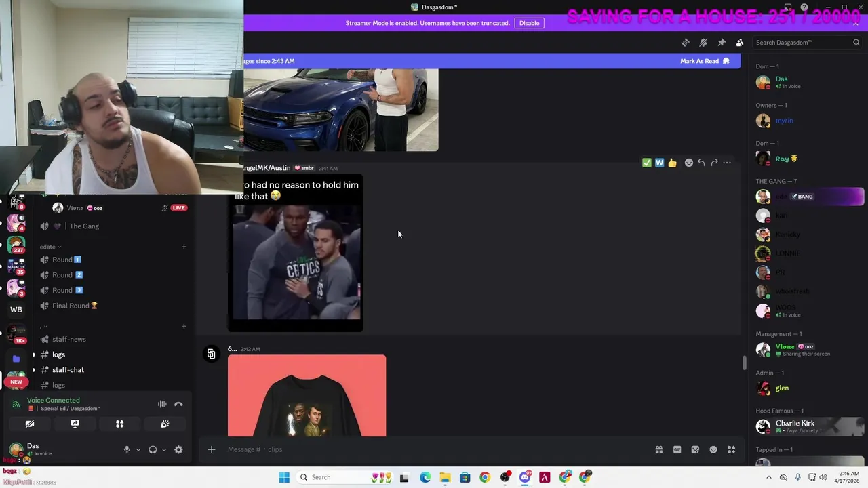This screenshot has width=868, height=488.
Task: Toggle channel notification settings bell icon
Action: coord(703,43)
